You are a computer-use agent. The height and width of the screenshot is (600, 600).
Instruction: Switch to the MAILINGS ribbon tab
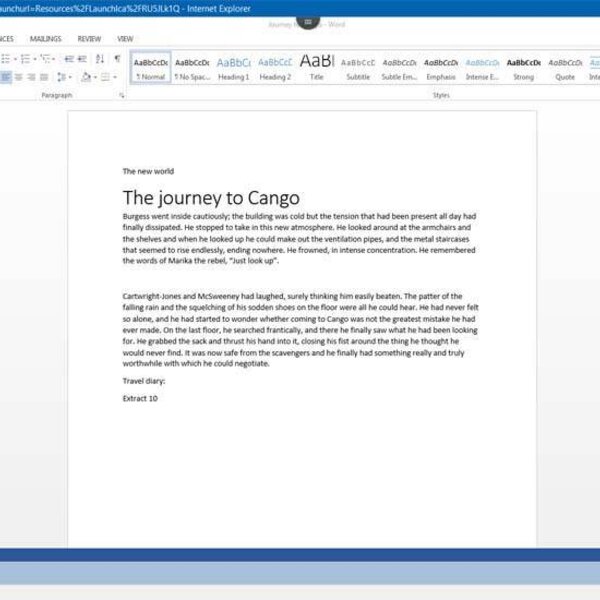(46, 39)
